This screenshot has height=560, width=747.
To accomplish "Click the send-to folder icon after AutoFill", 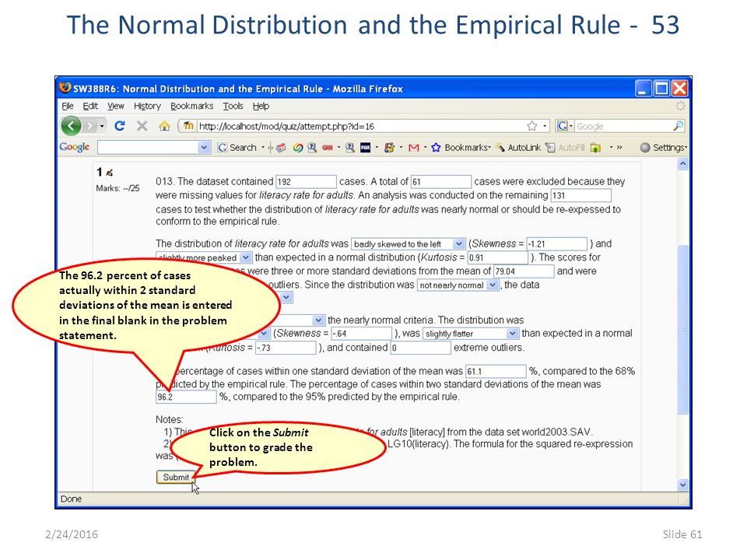I will pos(595,148).
